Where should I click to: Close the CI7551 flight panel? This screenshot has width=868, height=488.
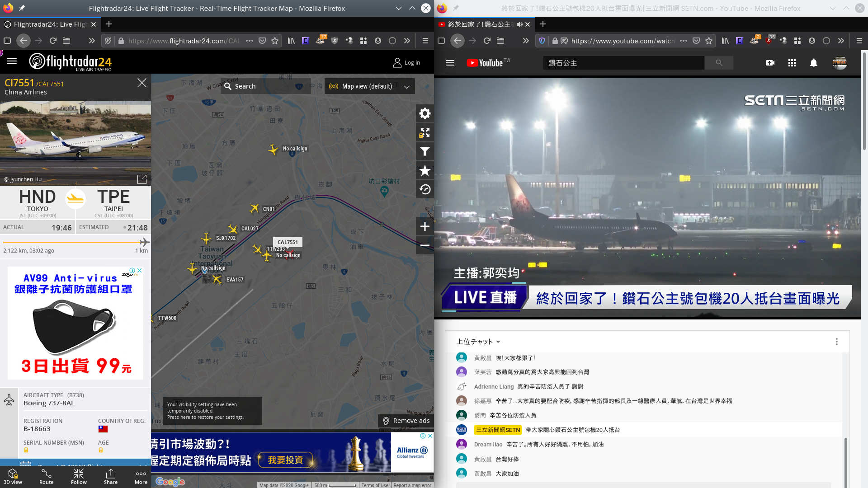coord(142,83)
